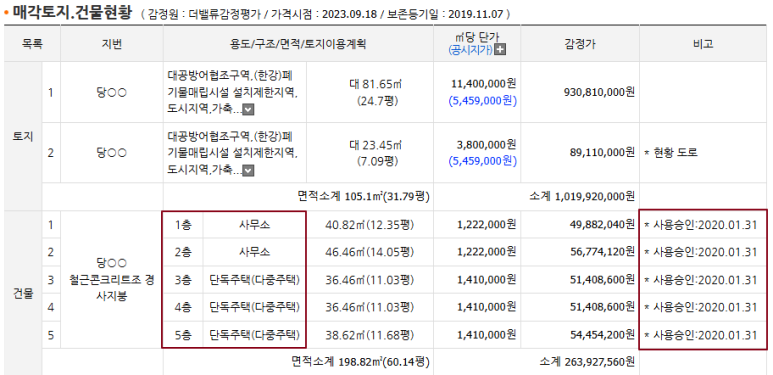Click the 2층 floor cell
773x375 pixels.
(182, 252)
